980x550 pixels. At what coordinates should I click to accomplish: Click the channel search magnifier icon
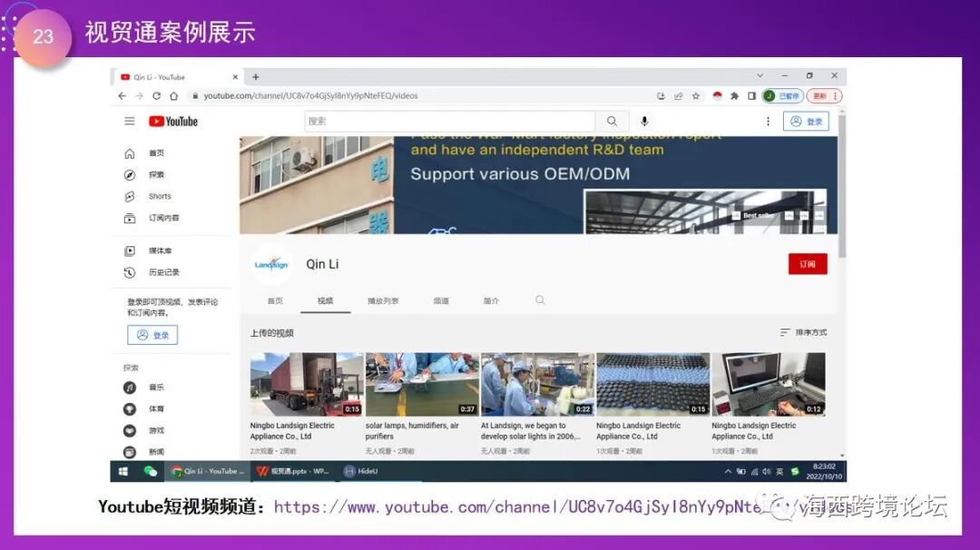pyautogui.click(x=540, y=300)
